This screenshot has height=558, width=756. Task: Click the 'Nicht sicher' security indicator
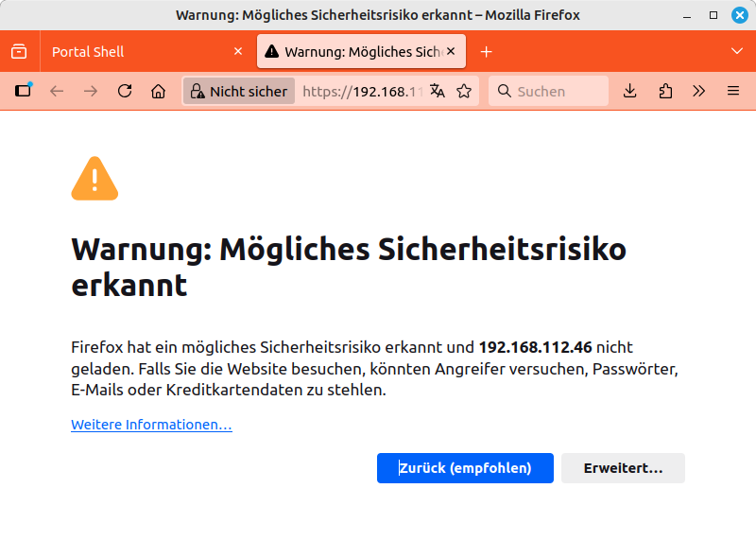click(x=239, y=92)
